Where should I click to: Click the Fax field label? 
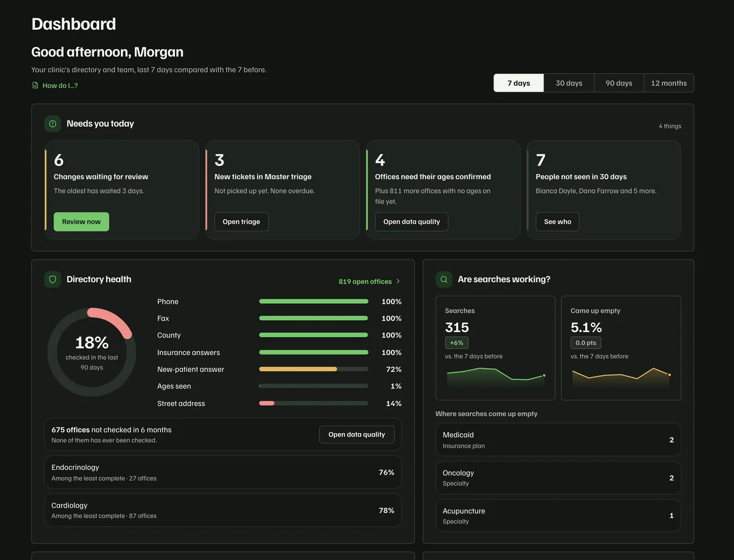163,319
